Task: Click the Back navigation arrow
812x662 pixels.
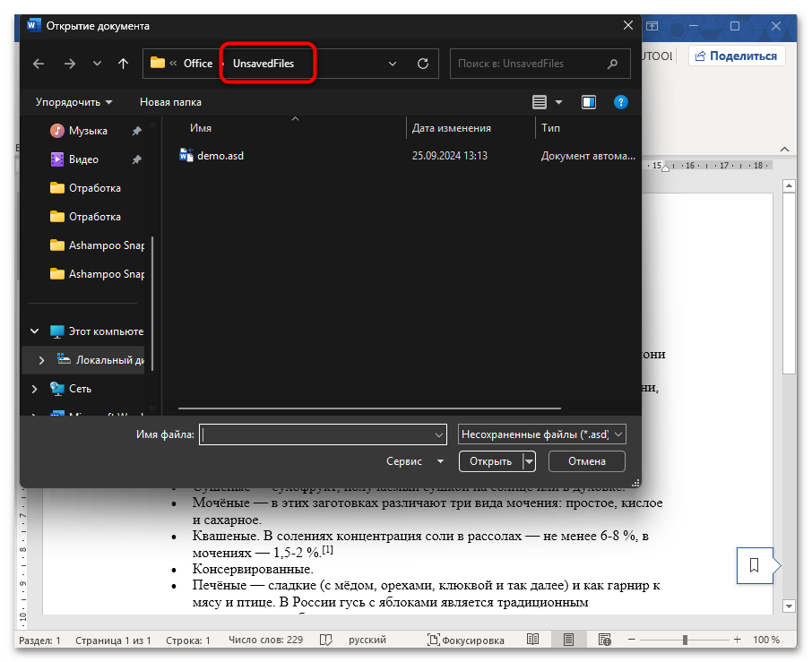Action: pos(39,64)
